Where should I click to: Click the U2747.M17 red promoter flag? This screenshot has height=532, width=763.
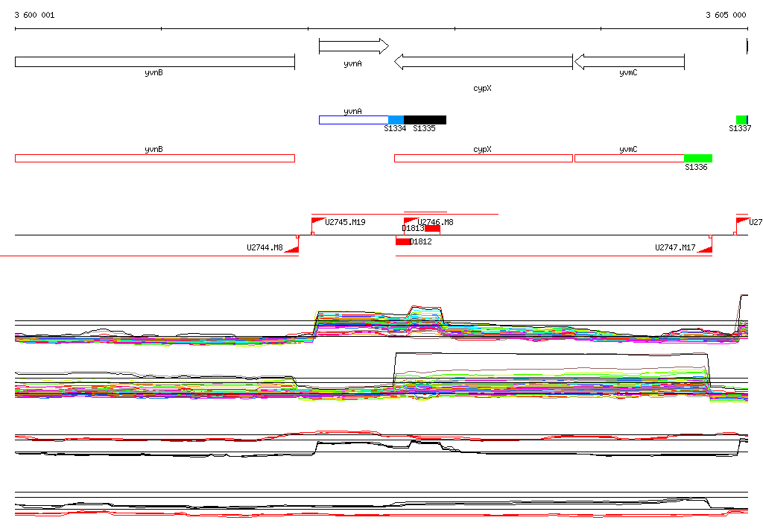(705, 249)
